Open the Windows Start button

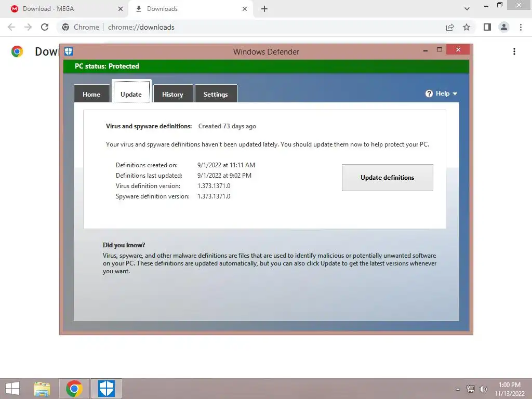pyautogui.click(x=12, y=389)
